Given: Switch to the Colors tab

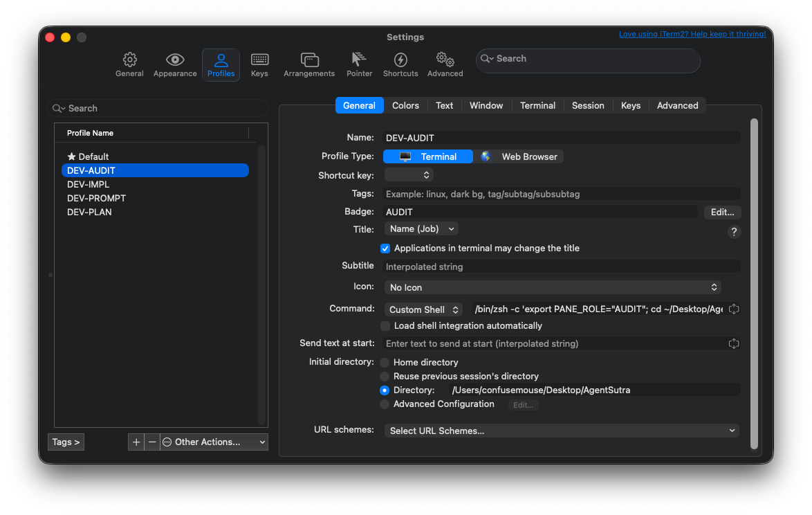Looking at the screenshot, I should pyautogui.click(x=405, y=105).
